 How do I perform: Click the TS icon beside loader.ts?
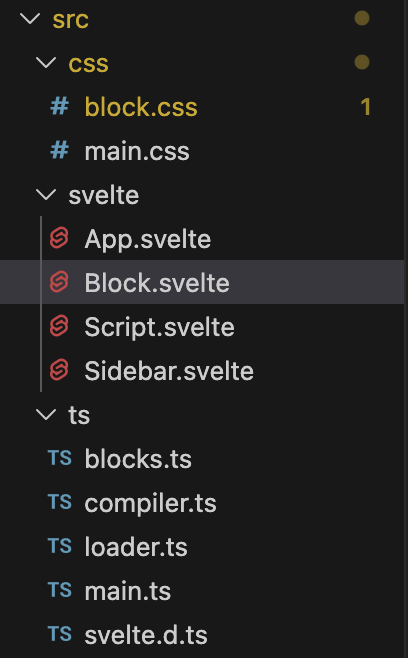click(60, 546)
